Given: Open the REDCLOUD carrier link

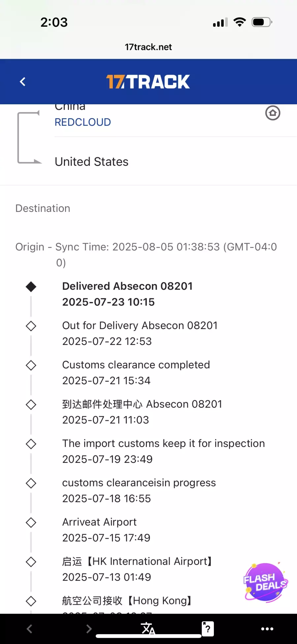Looking at the screenshot, I should tap(82, 122).
